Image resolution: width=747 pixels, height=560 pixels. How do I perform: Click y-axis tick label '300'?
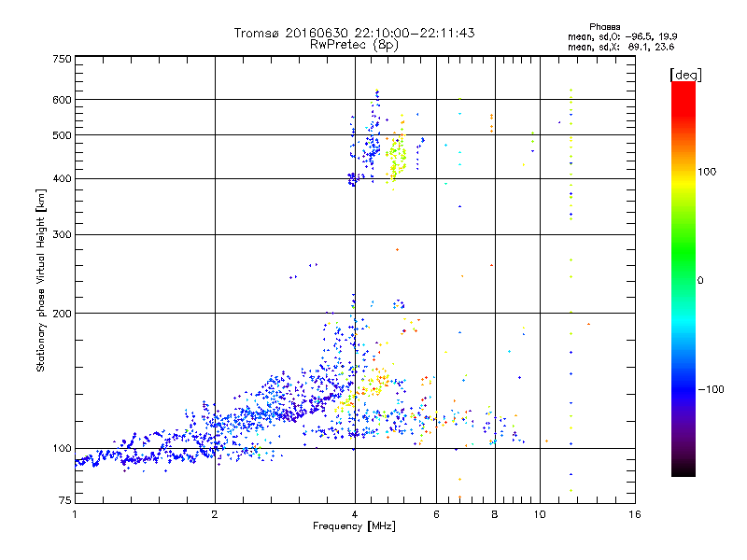tap(62, 235)
